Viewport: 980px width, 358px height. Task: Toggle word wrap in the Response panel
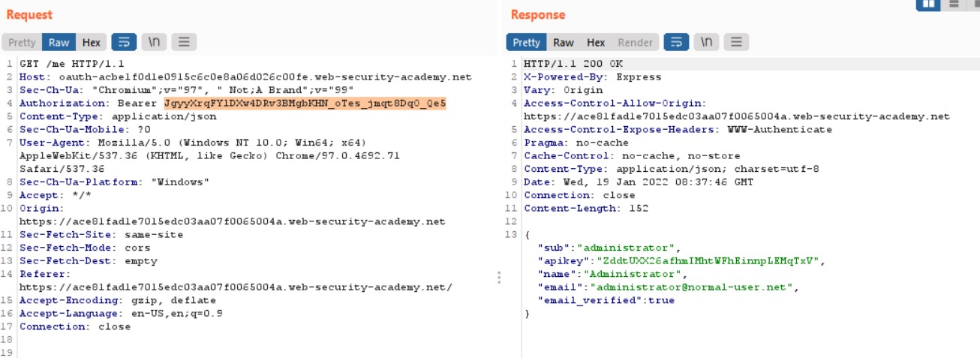click(x=676, y=43)
